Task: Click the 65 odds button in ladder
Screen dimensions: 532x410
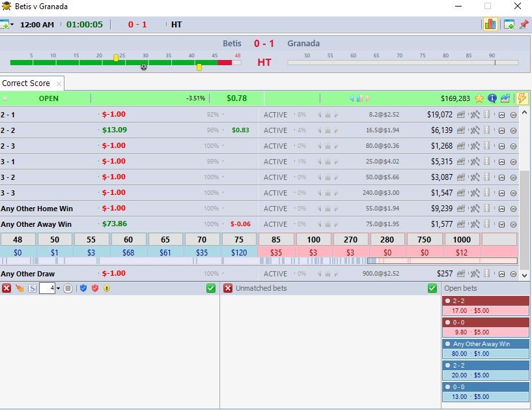Action: pos(166,240)
